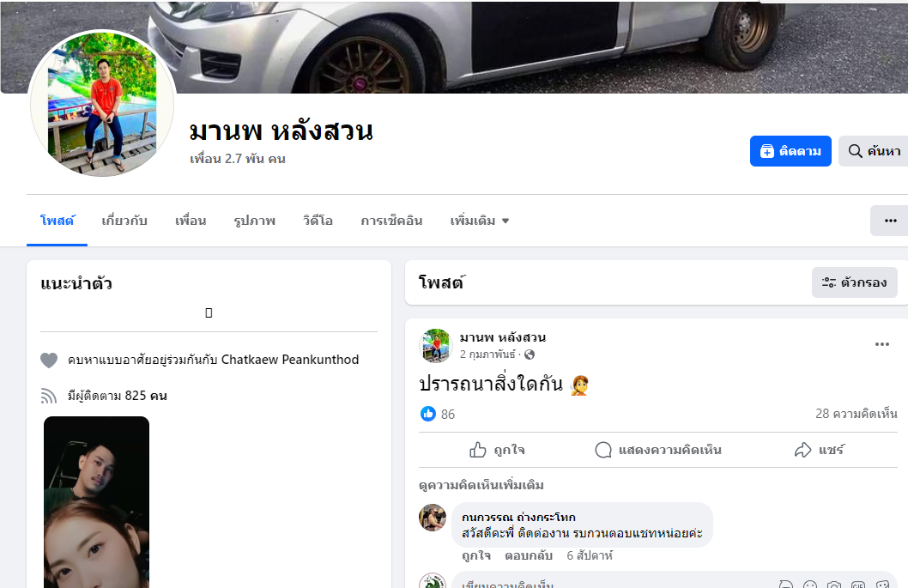The height and width of the screenshot is (588, 908).
Task: Click the แชร์ share arrow icon
Action: click(x=802, y=450)
